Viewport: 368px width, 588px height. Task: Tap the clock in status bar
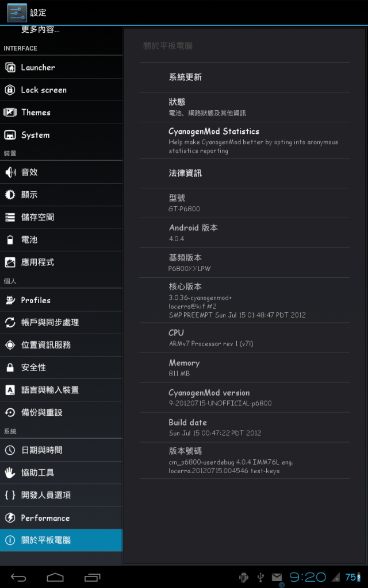308,577
